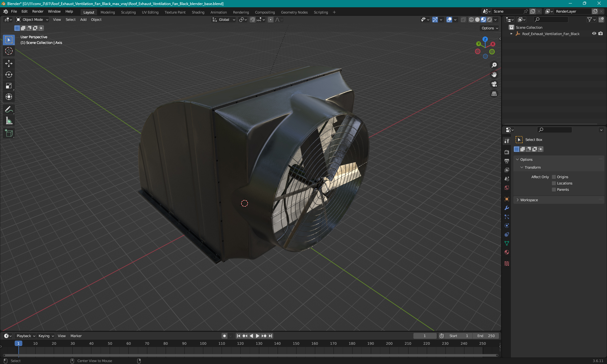Viewport: 607px width, 364px height.
Task: Expand Roof_Exhaust_Ventilation_Fan_Black tree item
Action: pos(512,34)
